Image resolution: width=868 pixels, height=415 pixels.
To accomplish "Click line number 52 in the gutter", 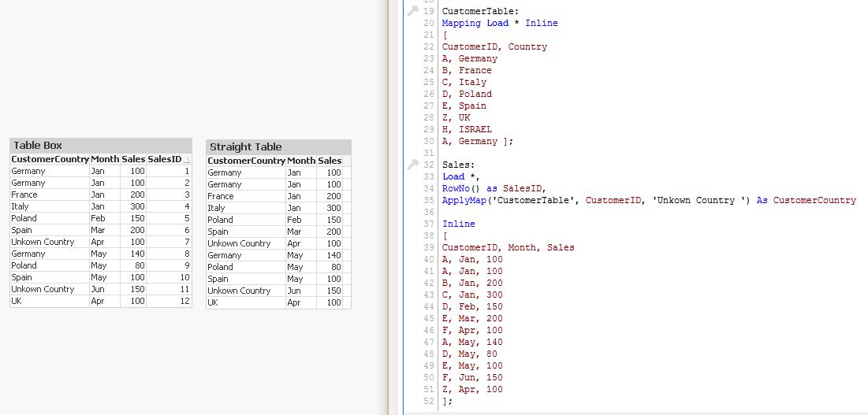I will (428, 401).
